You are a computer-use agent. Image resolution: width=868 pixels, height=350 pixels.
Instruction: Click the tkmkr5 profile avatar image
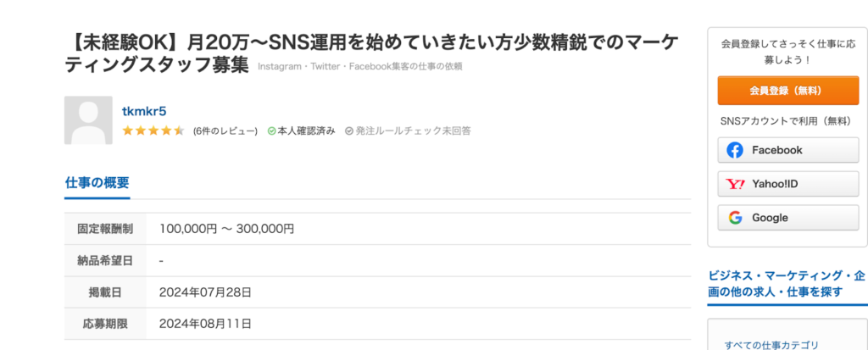tap(88, 120)
